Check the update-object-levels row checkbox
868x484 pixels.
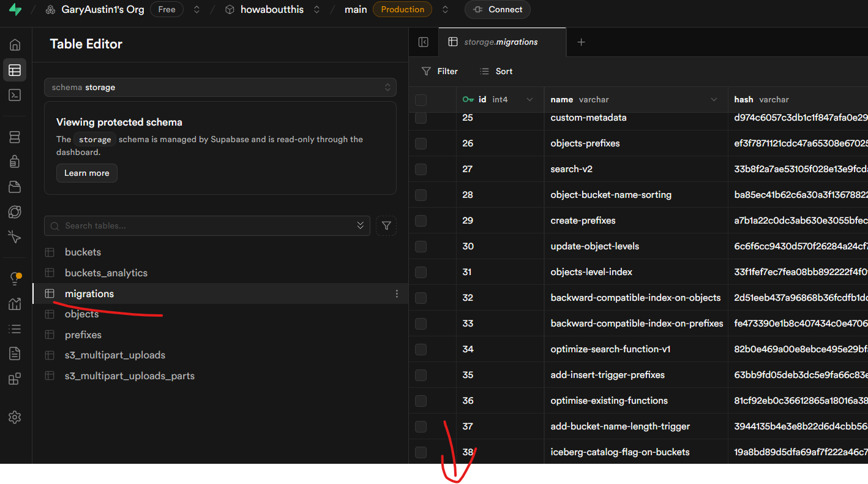[x=421, y=246]
